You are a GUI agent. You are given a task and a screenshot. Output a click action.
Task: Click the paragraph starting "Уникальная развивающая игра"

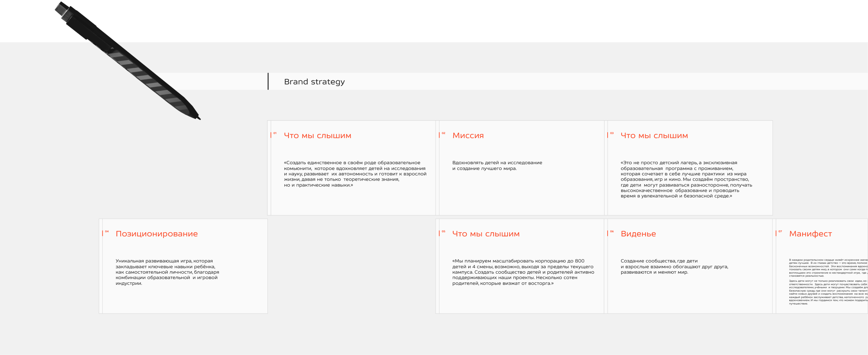[167, 272]
